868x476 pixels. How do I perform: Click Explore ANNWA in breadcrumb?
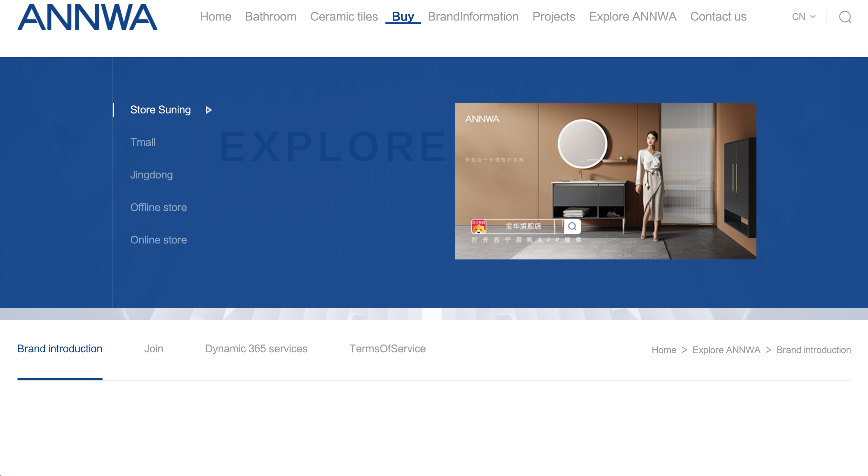click(726, 350)
